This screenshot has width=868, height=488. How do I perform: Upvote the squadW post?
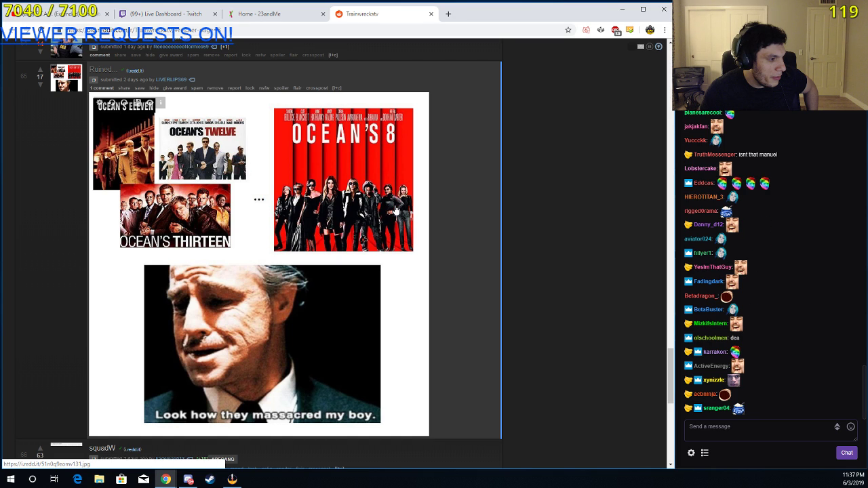click(40, 447)
